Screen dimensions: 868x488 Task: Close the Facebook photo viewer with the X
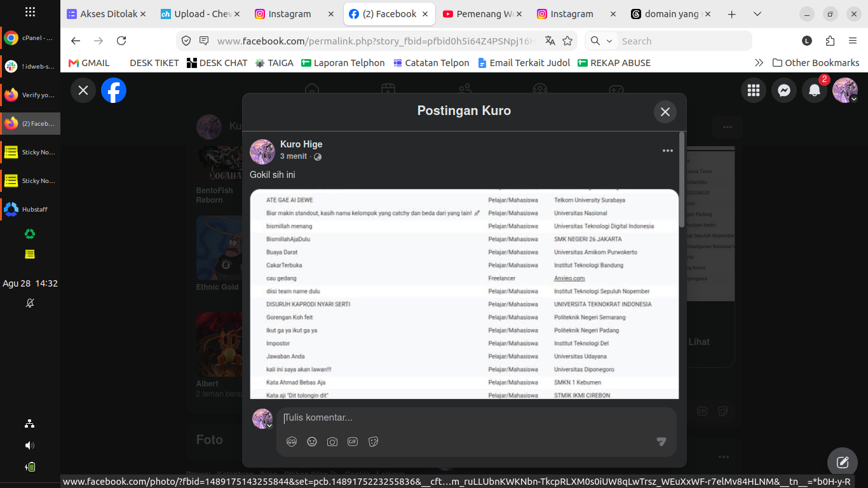coord(83,90)
